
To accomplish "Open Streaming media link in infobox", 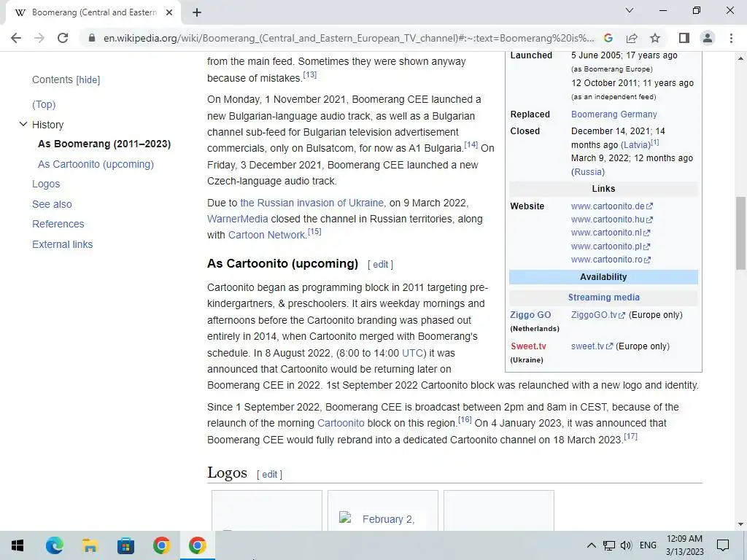I will (603, 297).
